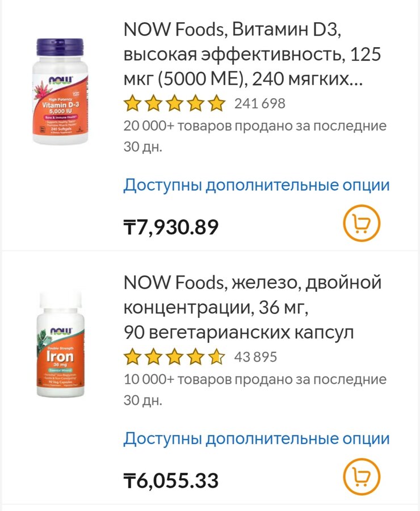Image resolution: width=420 pixels, height=511 pixels.
Task: Add Vitamin D3 to the cart
Action: pos(362,224)
